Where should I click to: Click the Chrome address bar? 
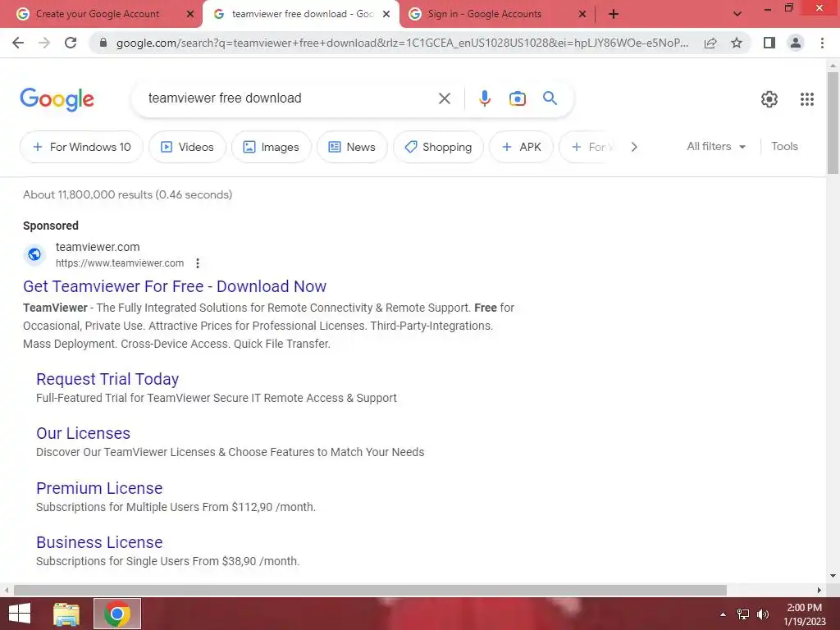402,43
